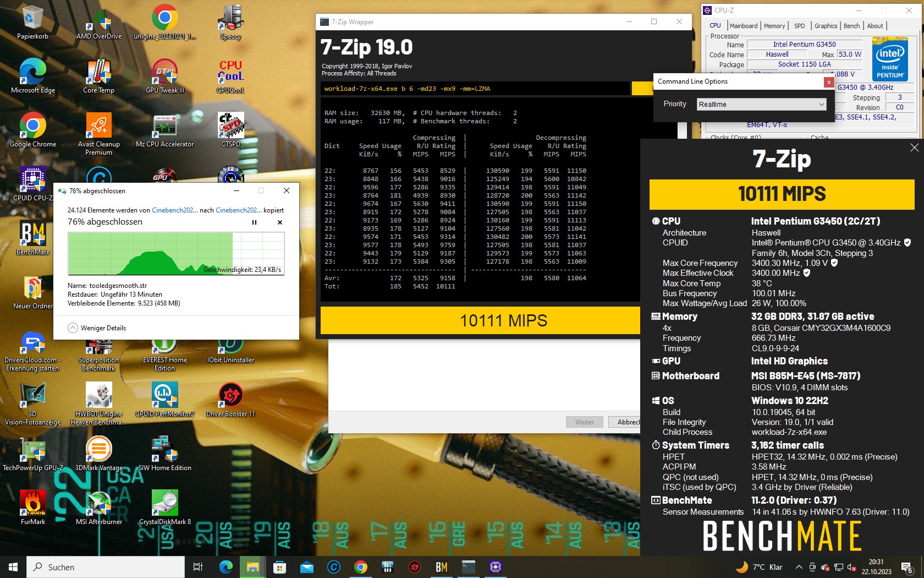
Task: Launch Avast Cleanup Premium shortcut
Action: click(99, 134)
